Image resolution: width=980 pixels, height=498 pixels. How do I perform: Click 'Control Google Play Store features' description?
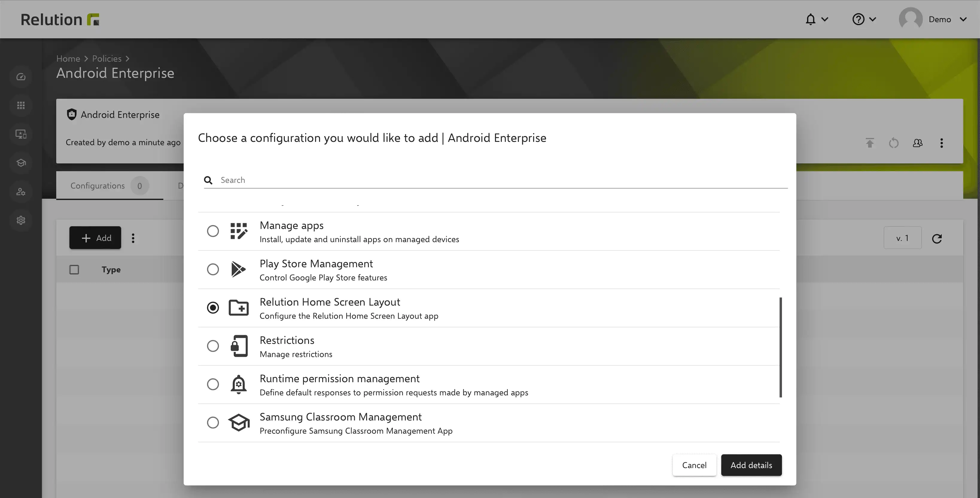coord(323,277)
